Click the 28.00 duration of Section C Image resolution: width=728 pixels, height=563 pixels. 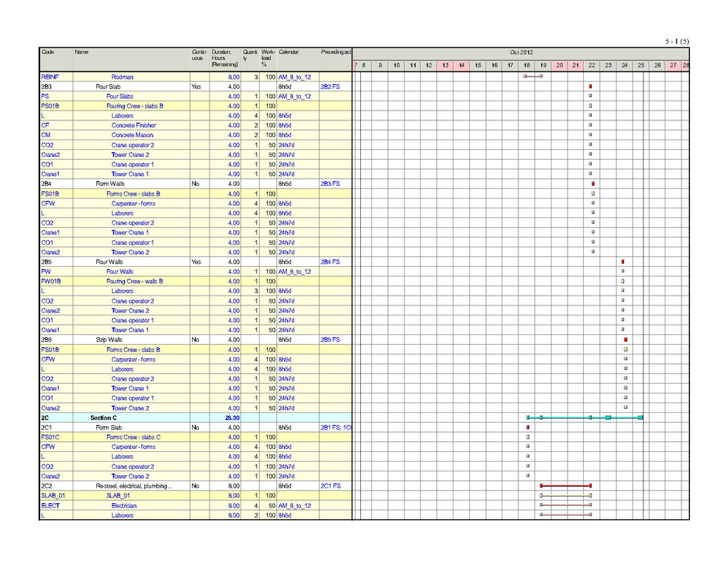232,418
